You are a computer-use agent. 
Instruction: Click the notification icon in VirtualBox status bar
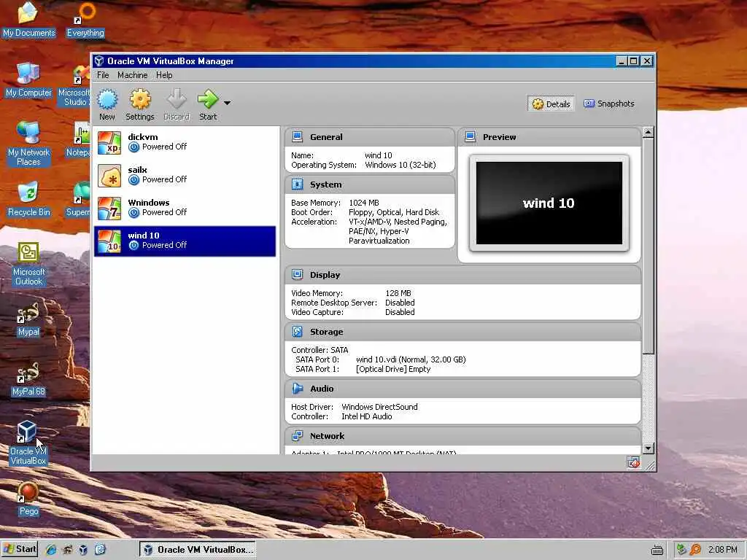point(633,462)
